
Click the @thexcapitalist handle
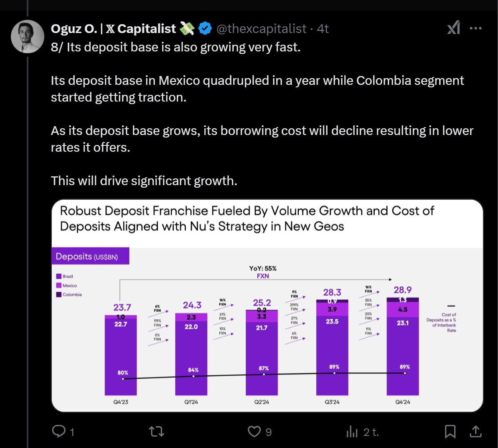pyautogui.click(x=262, y=28)
